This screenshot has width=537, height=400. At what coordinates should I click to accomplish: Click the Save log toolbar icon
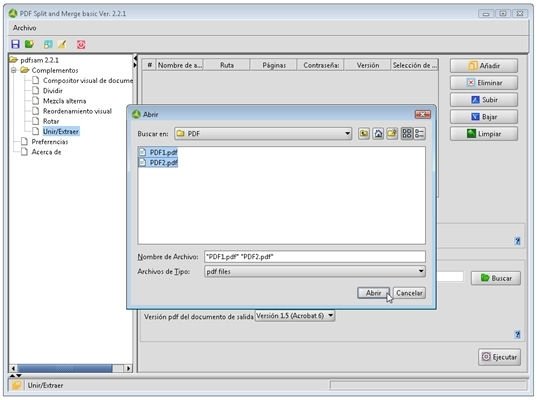[x=48, y=44]
